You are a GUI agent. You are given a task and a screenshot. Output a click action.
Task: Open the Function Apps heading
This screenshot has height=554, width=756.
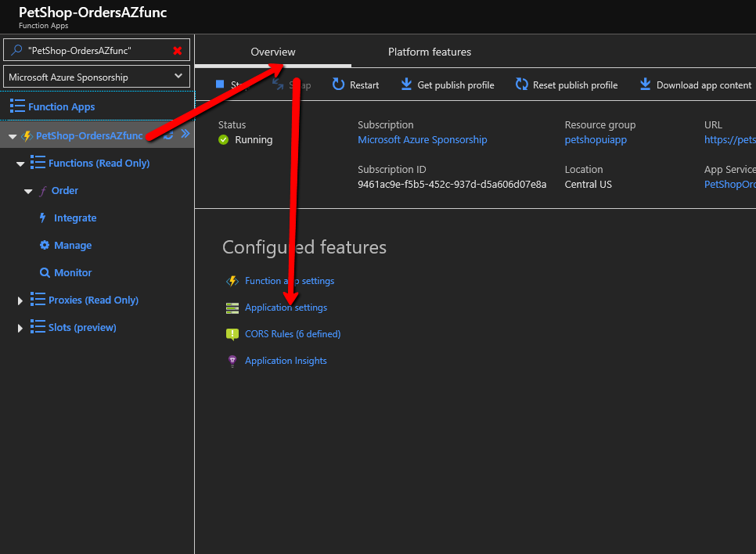[x=61, y=106]
